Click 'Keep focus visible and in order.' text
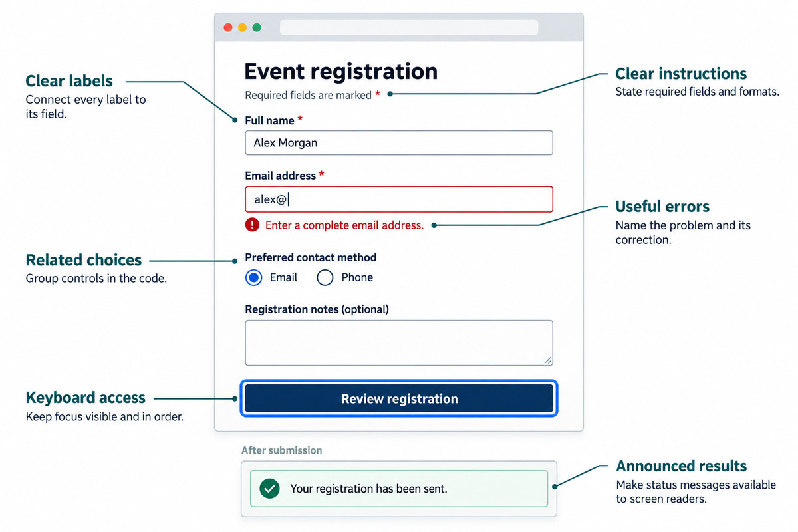Viewport: 798px width, 532px height. tap(104, 417)
